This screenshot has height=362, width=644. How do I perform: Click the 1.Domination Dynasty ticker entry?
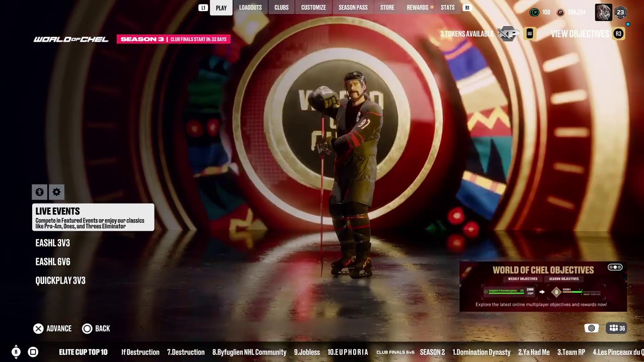click(481, 352)
